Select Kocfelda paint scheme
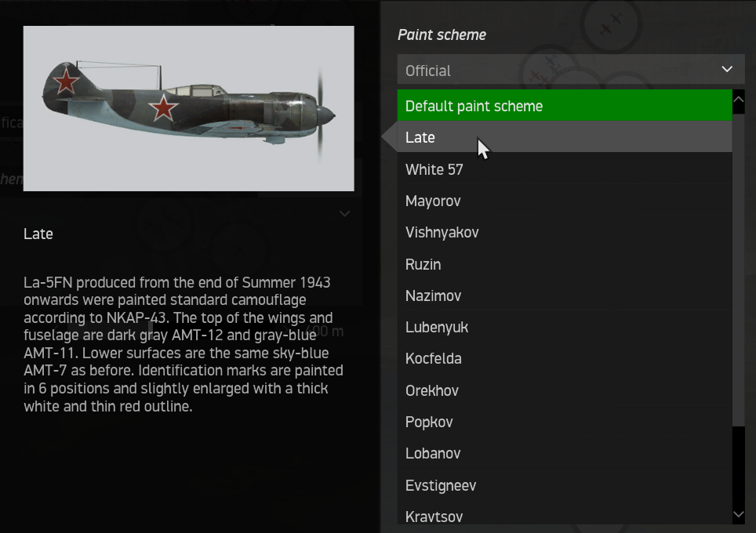 (564, 358)
